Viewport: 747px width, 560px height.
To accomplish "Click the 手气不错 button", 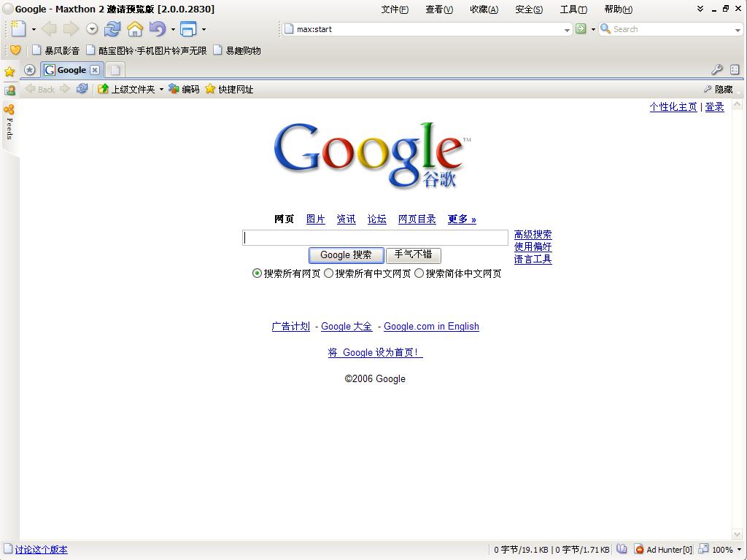I will 413,255.
